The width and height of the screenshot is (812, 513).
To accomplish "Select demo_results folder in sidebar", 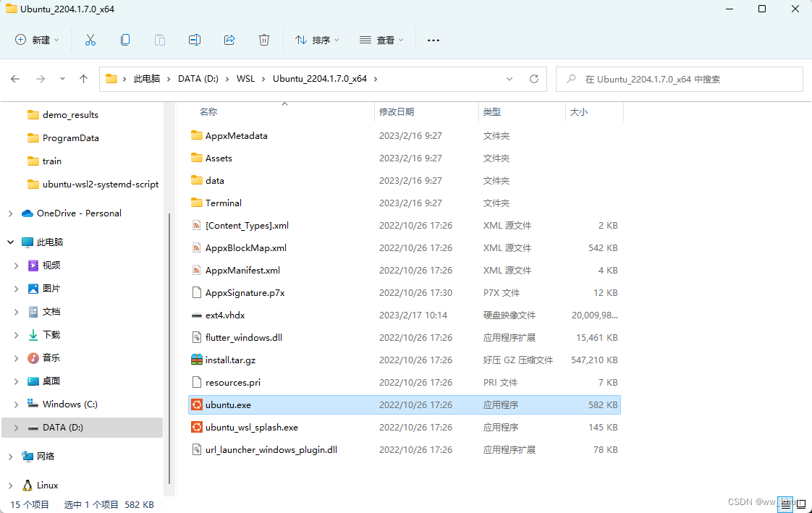I will point(70,115).
